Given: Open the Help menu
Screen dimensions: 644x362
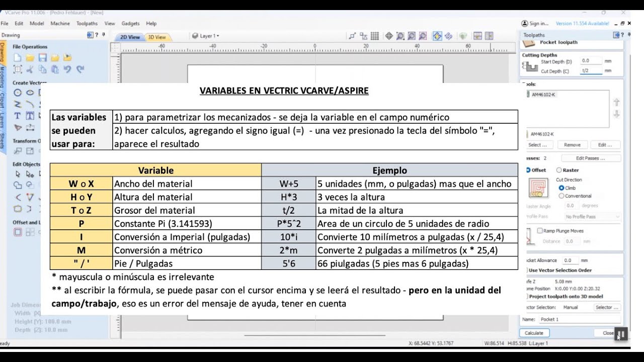Looking at the screenshot, I should tap(151, 23).
